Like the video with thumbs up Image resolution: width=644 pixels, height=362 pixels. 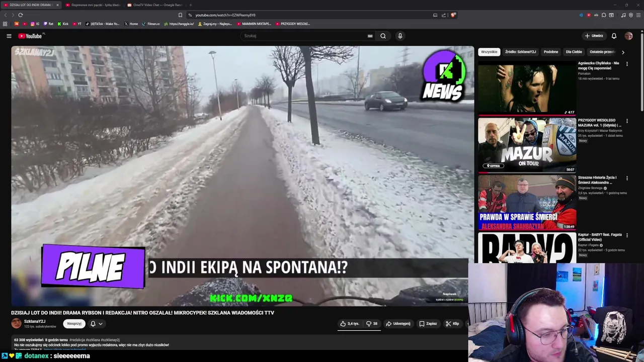(350, 324)
